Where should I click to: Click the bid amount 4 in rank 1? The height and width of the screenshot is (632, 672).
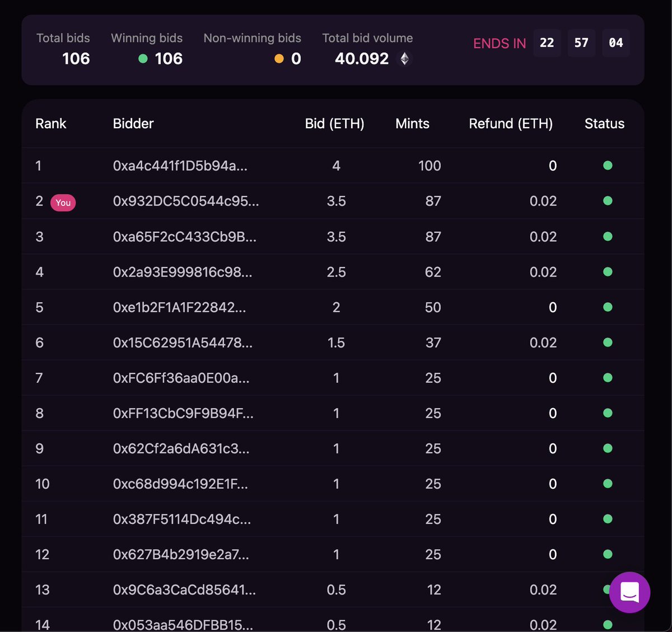click(x=336, y=166)
